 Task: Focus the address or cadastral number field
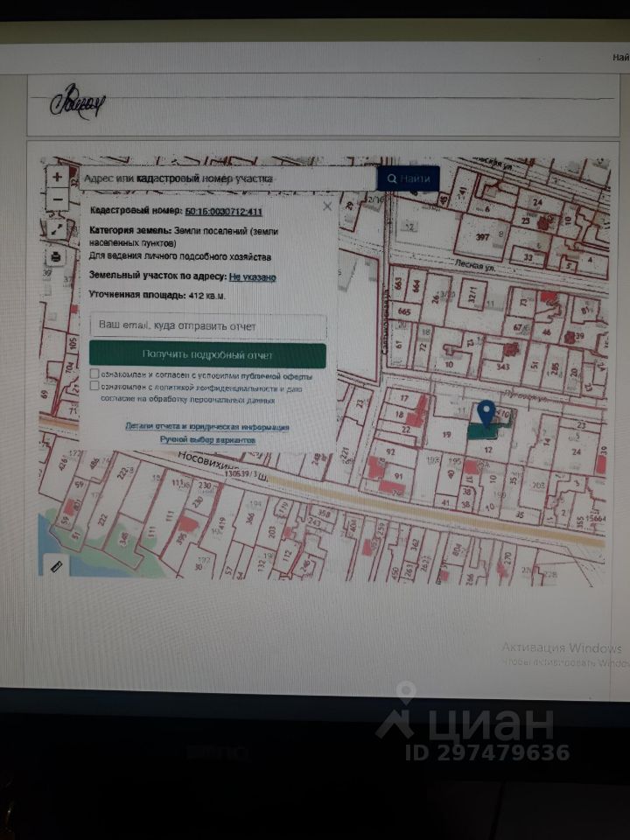point(227,178)
